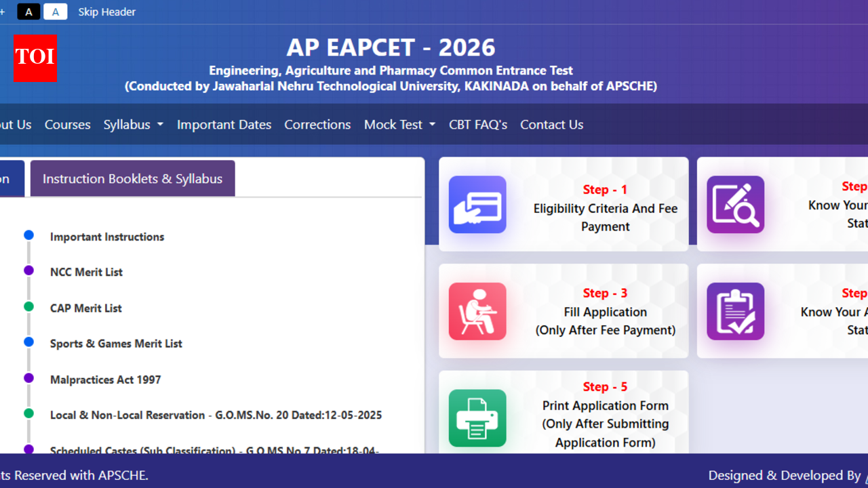Click the Important Instructions list entry
868x488 pixels.
pyautogui.click(x=106, y=237)
